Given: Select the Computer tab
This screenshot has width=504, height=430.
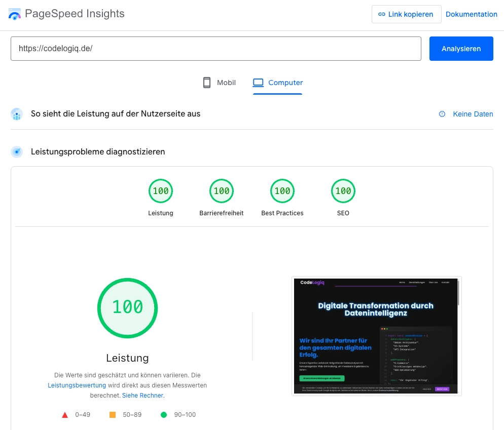Looking at the screenshot, I should tap(278, 83).
